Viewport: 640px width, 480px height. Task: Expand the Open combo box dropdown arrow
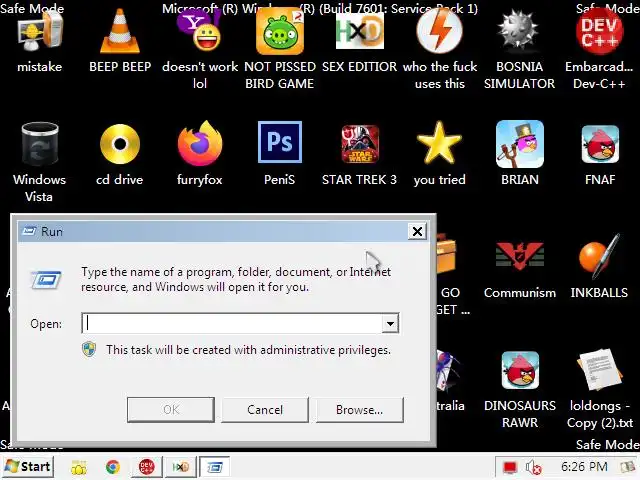[390, 324]
